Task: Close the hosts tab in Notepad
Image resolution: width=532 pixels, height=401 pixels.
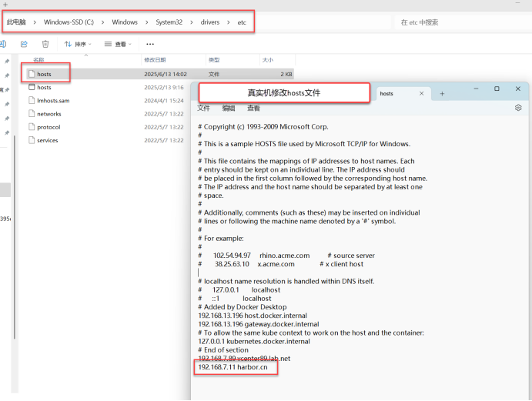Action: tap(421, 94)
